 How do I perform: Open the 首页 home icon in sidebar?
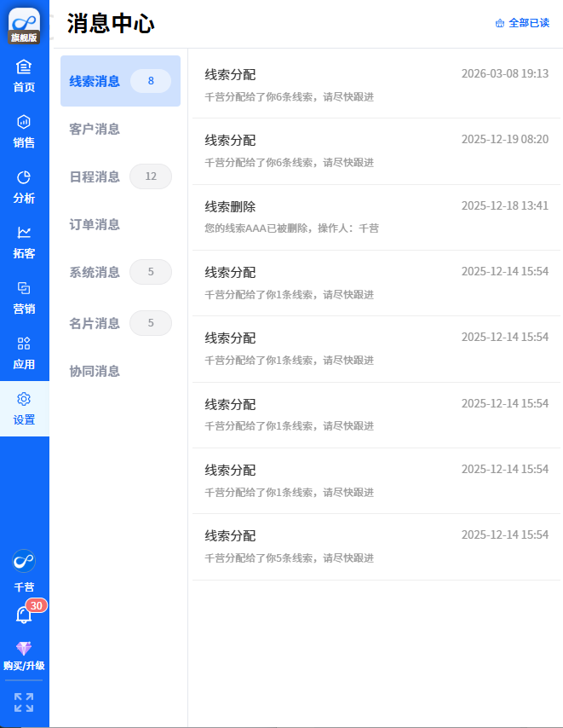[x=24, y=68]
